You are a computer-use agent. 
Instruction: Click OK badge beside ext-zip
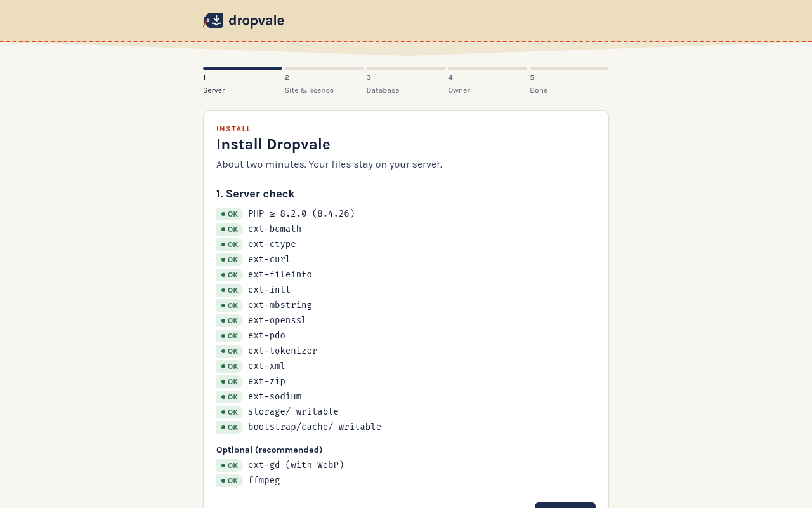point(230,382)
